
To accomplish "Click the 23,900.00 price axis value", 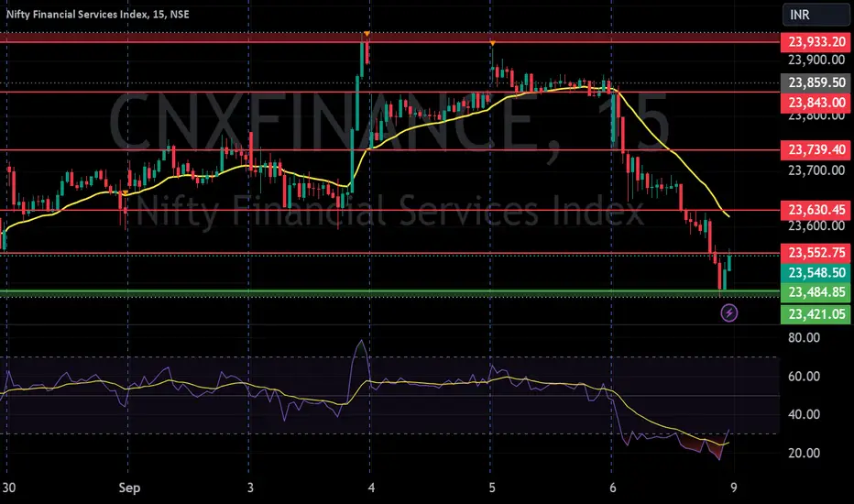I will [x=816, y=60].
